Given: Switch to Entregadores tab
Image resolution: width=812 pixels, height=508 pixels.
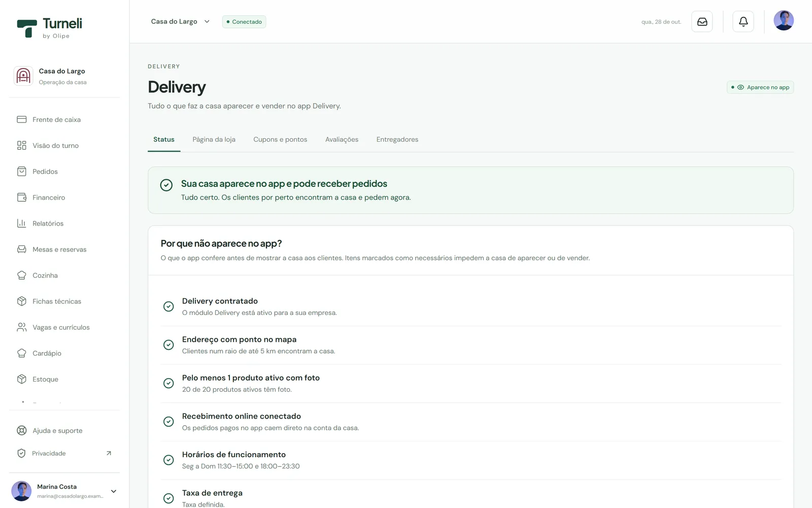Looking at the screenshot, I should pyautogui.click(x=397, y=139).
